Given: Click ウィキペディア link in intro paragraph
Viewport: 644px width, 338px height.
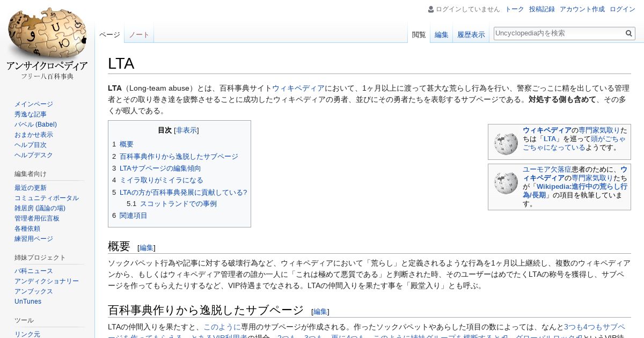Looking at the screenshot, I should click(298, 89).
